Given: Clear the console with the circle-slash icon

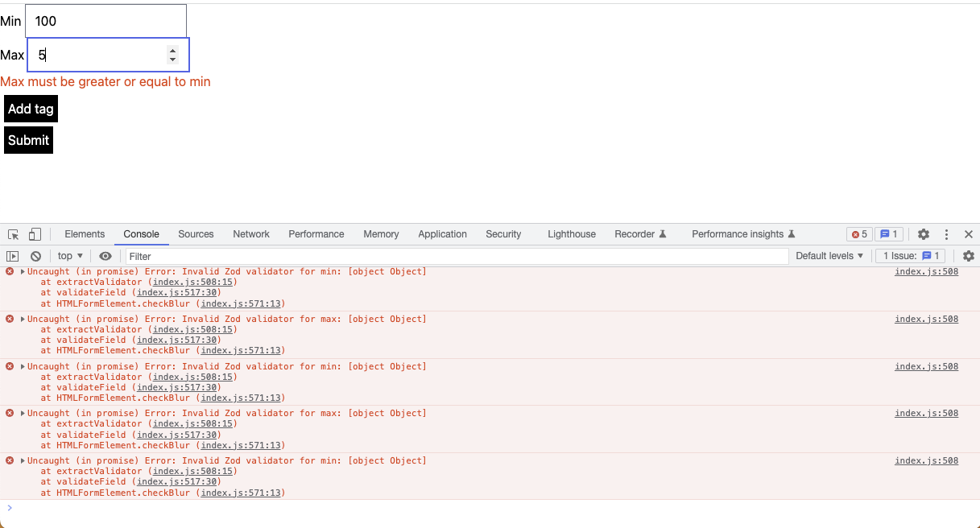Looking at the screenshot, I should [x=35, y=255].
